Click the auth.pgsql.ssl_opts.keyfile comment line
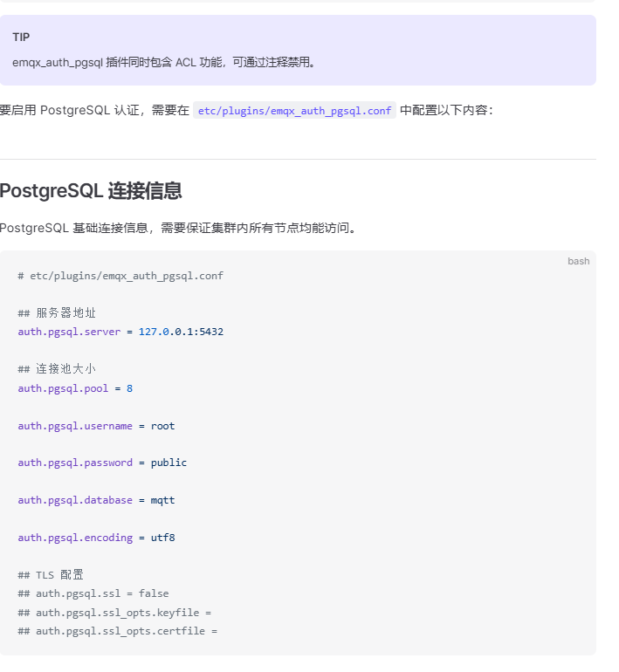 pos(114,613)
